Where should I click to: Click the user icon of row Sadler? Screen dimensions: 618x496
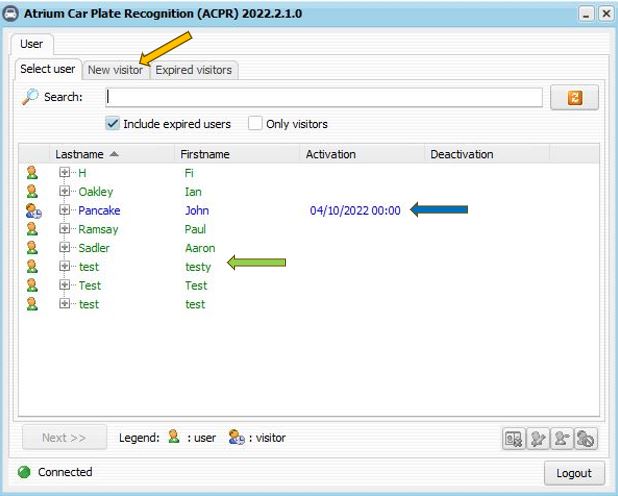pos(32,248)
